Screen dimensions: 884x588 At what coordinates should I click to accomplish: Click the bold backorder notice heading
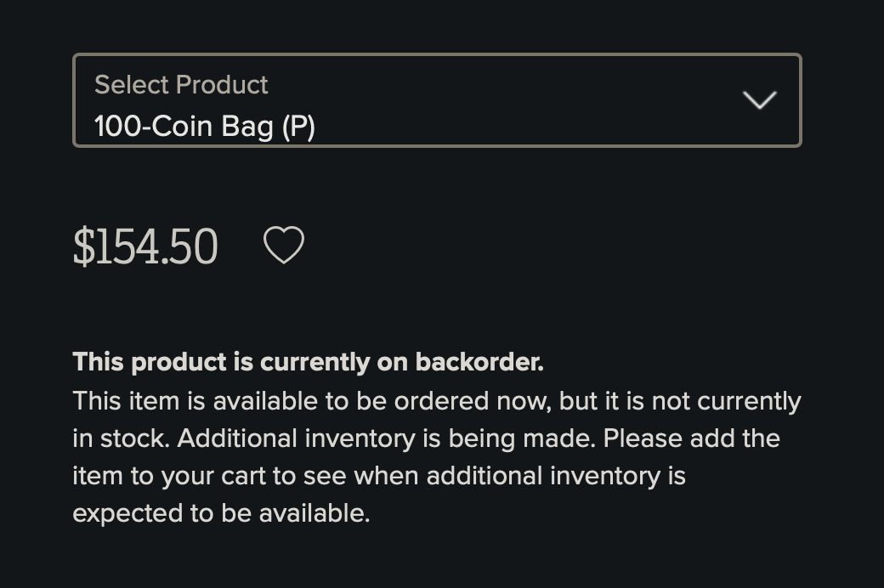[309, 362]
